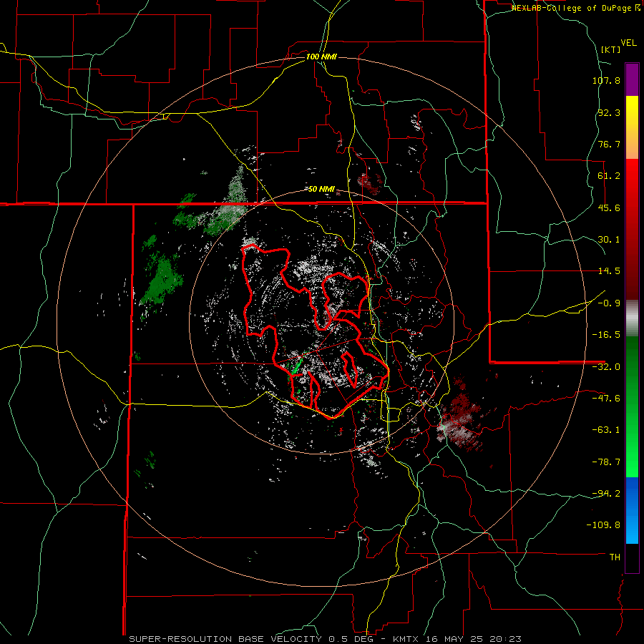Viewport: 644px width, 644px height.
Task: Click the -94.2 scale value
Action: tap(606, 494)
